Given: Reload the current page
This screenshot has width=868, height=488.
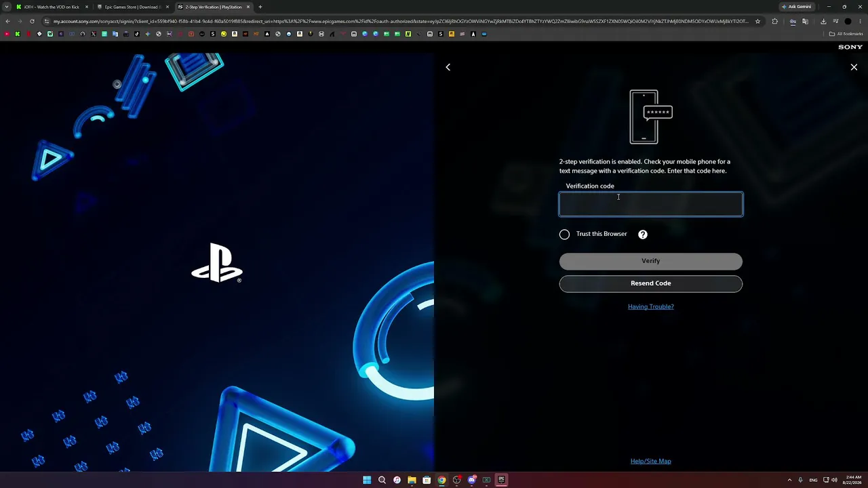Looking at the screenshot, I should coord(32,21).
